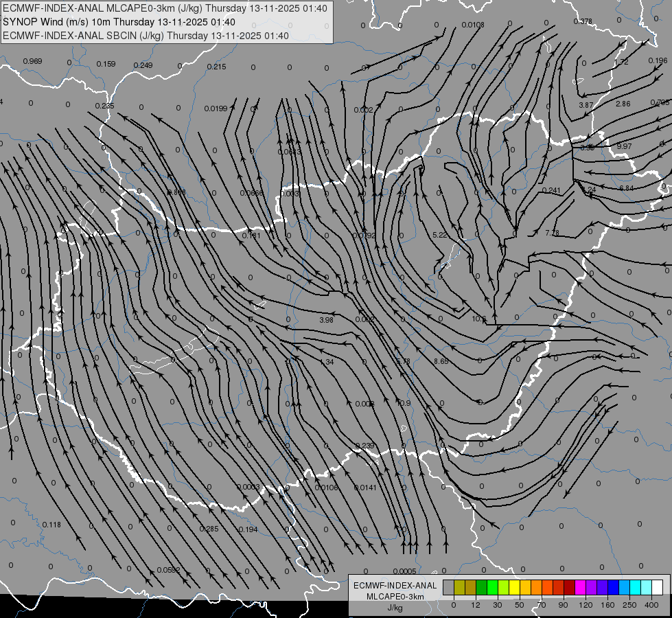The image size is (672, 618).
Task: Click the map value 0.378
Action: (x=583, y=21)
